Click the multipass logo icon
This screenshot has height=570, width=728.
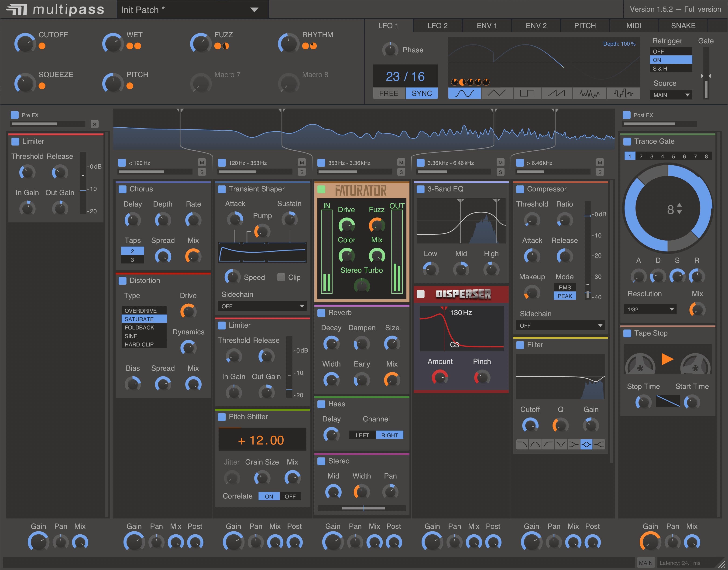(16, 9)
